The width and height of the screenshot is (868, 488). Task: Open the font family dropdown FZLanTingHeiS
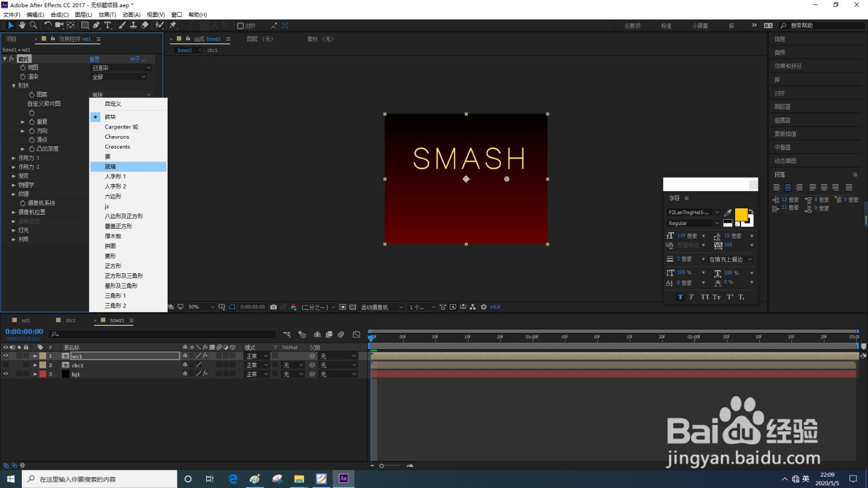[693, 213]
